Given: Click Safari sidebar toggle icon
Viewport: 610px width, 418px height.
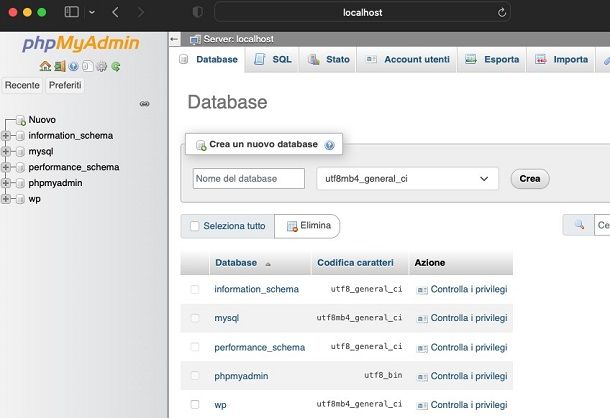Looking at the screenshot, I should (x=72, y=12).
